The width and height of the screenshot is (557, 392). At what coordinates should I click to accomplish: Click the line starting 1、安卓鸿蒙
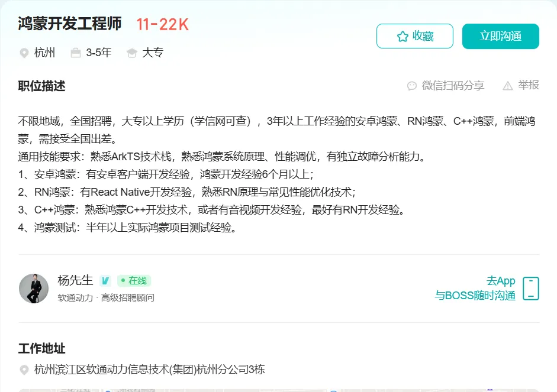coord(166,174)
